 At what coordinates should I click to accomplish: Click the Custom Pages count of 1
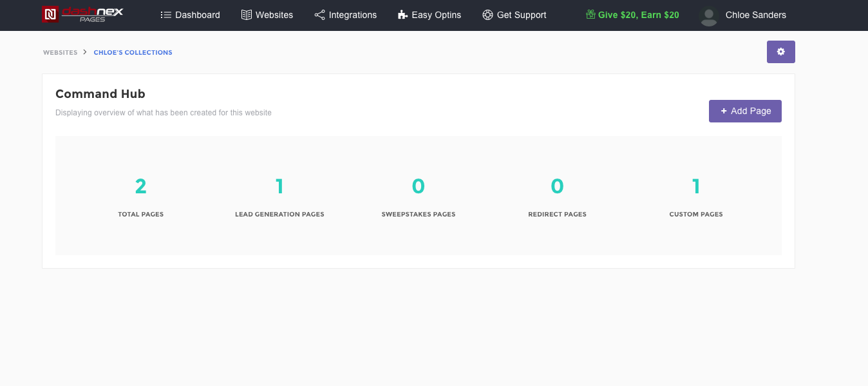[696, 186]
